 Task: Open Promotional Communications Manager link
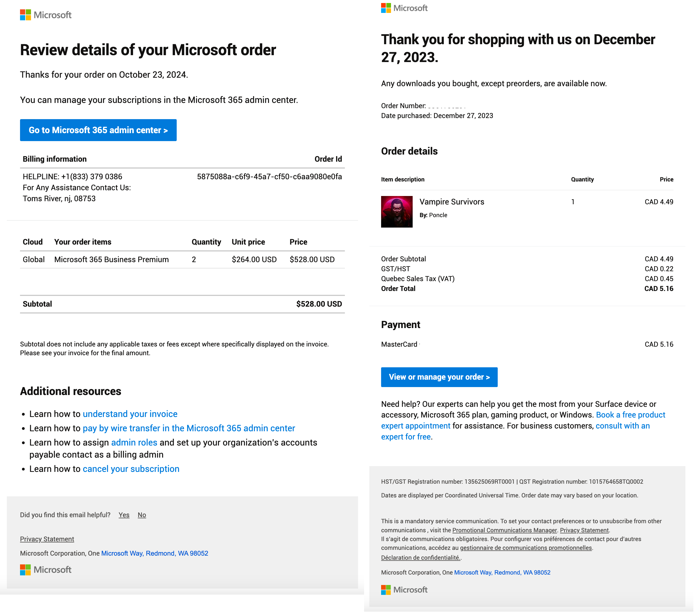point(504,530)
